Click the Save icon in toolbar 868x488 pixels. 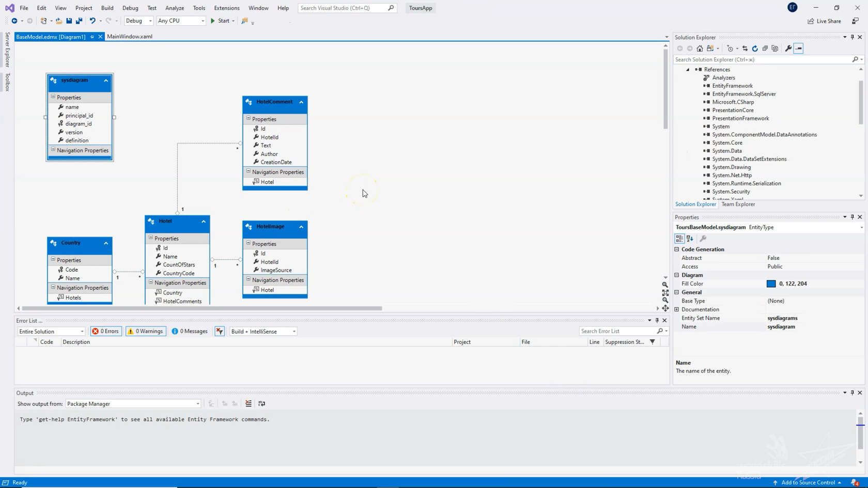click(x=69, y=21)
